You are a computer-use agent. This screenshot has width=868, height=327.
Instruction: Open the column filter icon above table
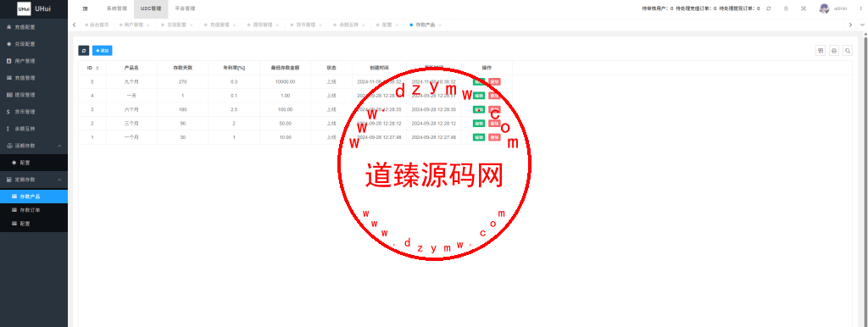[x=821, y=50]
